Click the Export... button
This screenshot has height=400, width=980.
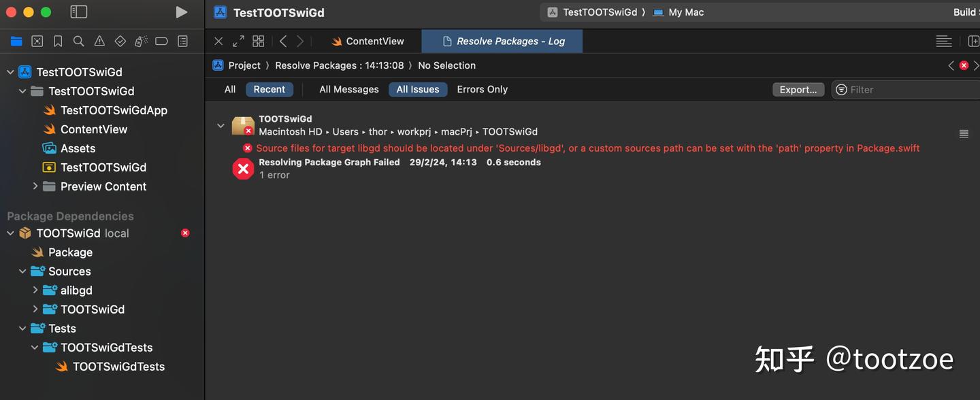point(798,89)
